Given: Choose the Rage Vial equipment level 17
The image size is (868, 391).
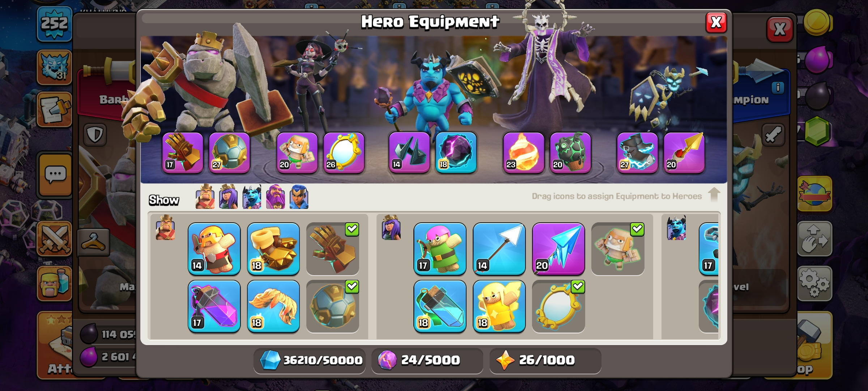Looking at the screenshot, I should coord(214,306).
